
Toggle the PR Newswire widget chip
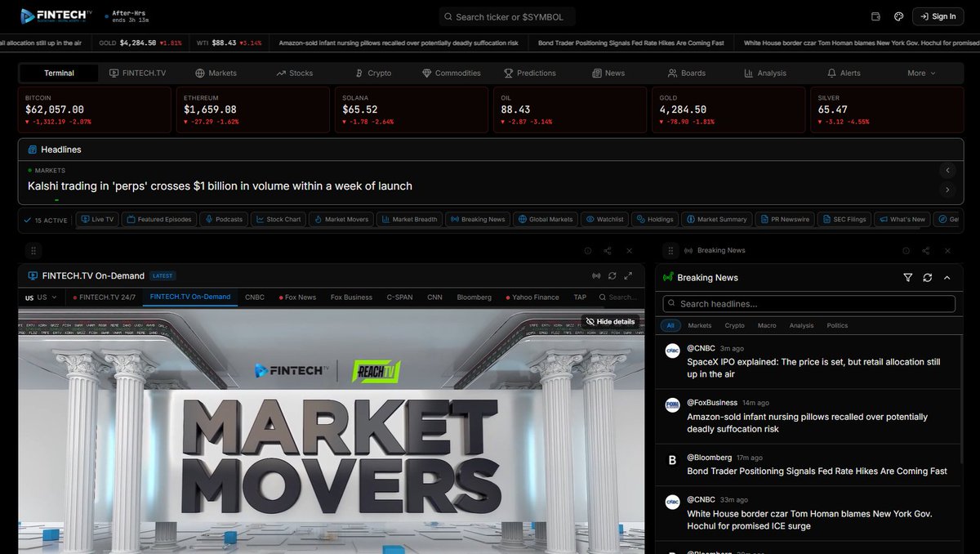point(784,219)
